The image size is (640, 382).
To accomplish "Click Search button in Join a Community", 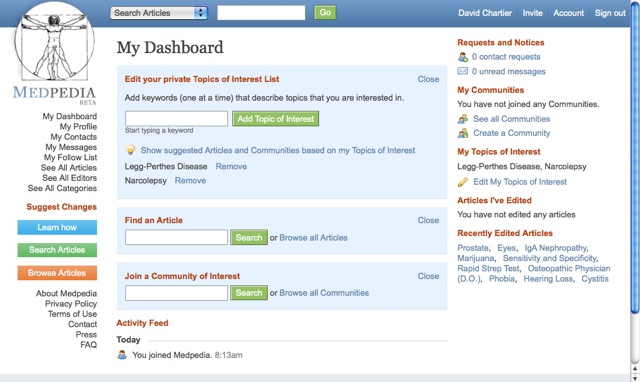I will (249, 293).
